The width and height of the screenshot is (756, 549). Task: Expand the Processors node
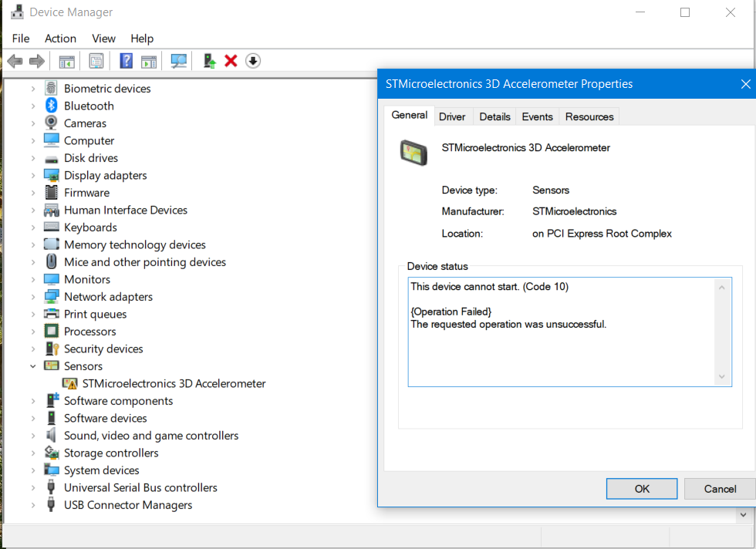click(32, 332)
